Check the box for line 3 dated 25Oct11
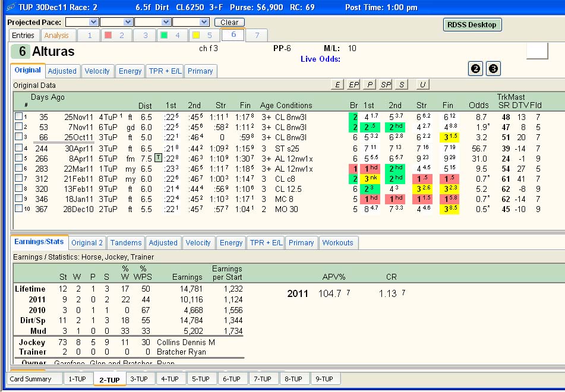The height and width of the screenshot is (392, 565). click(19, 137)
